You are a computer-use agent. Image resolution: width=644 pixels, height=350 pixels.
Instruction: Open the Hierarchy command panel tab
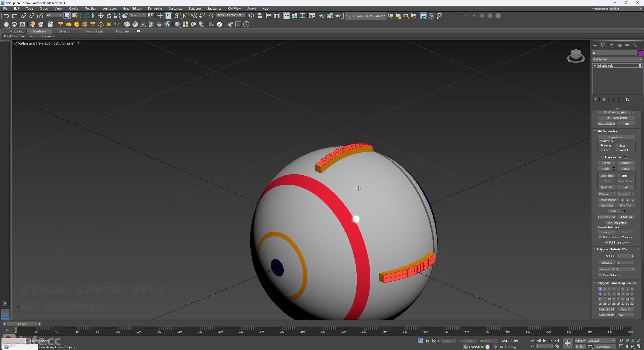[x=611, y=46]
